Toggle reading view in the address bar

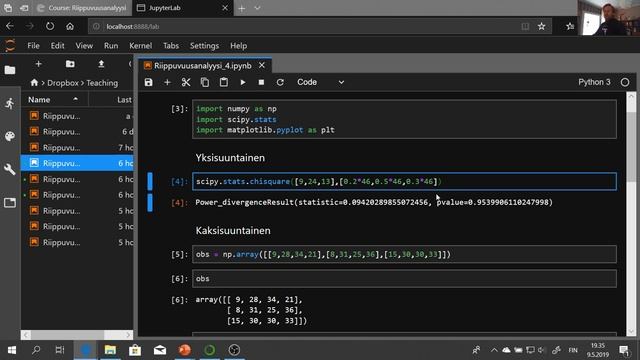click(525, 27)
